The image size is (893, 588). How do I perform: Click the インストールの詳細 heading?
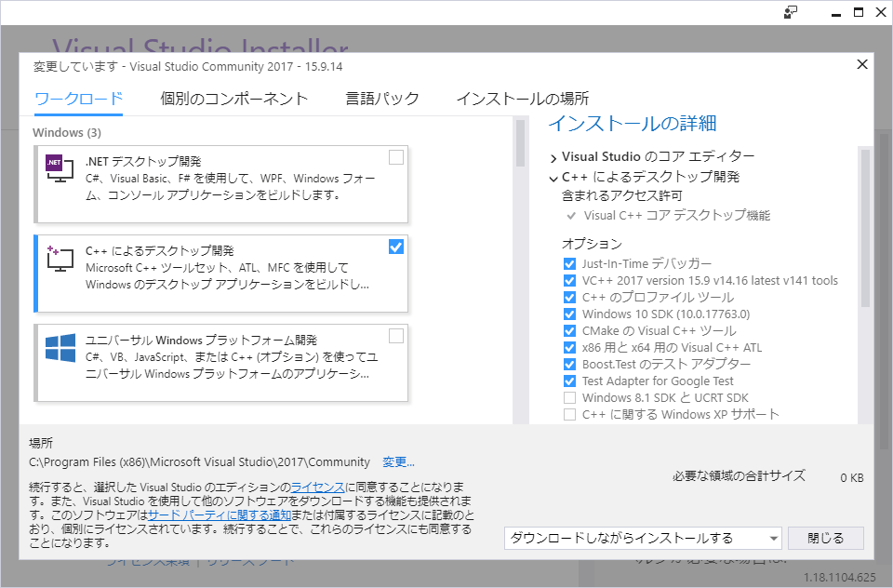coord(633,124)
